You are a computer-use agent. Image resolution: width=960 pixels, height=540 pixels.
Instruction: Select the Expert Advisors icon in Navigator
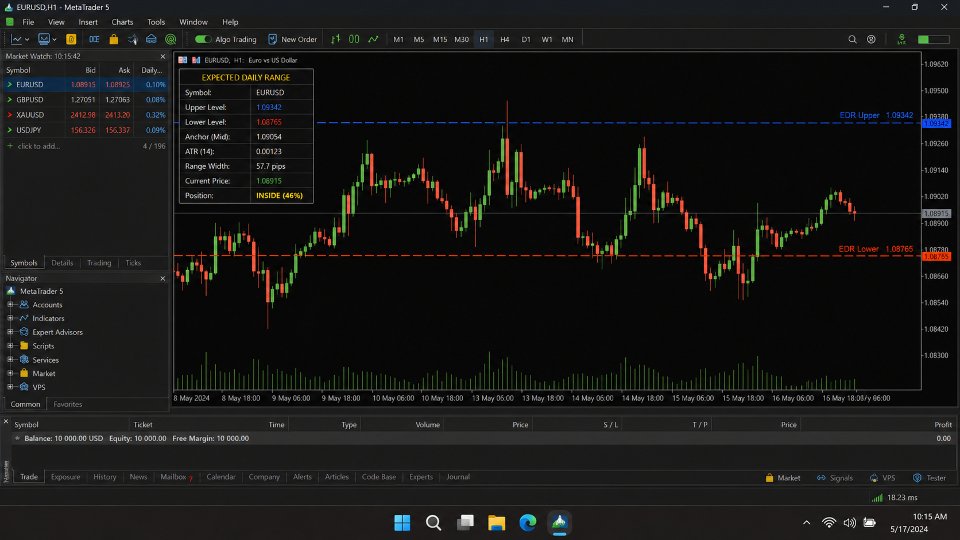(24, 332)
